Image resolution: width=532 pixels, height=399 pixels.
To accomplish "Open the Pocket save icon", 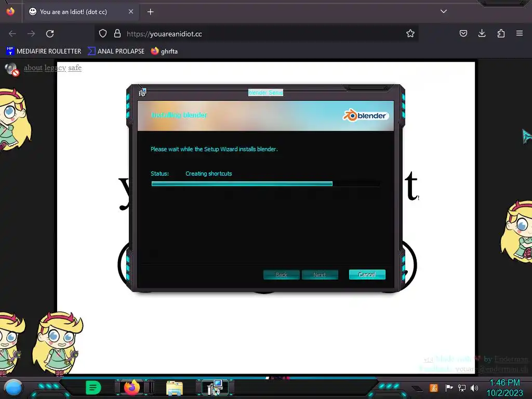I will pos(463,33).
